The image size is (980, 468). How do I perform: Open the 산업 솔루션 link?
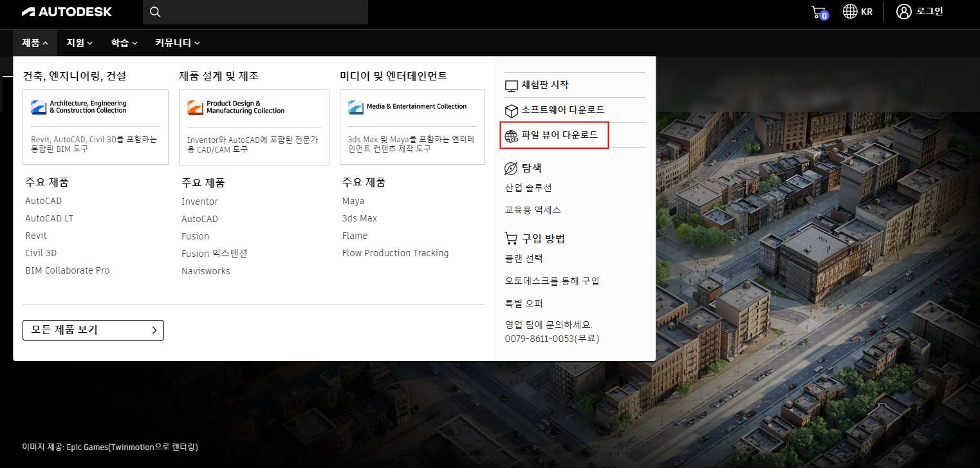[x=528, y=188]
